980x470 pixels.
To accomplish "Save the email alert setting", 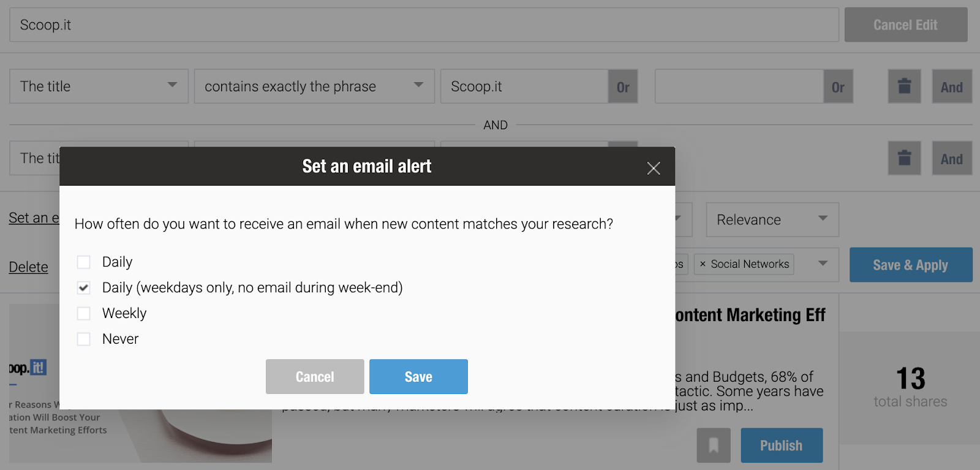I will (x=418, y=377).
